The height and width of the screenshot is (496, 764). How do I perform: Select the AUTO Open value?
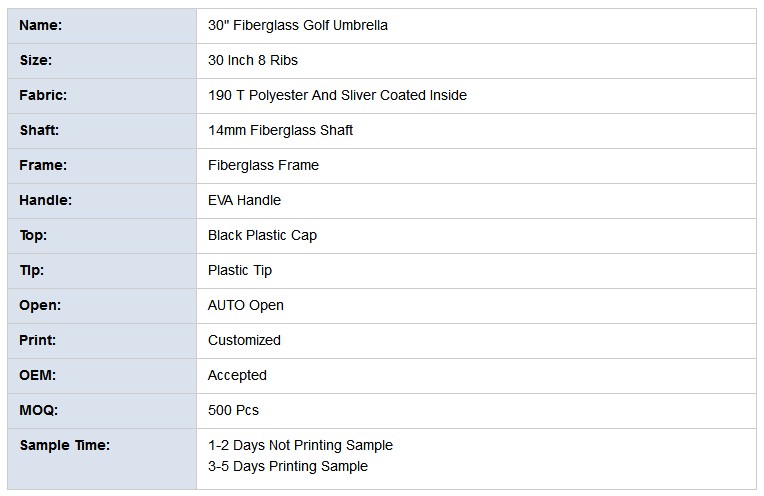pyautogui.click(x=246, y=306)
